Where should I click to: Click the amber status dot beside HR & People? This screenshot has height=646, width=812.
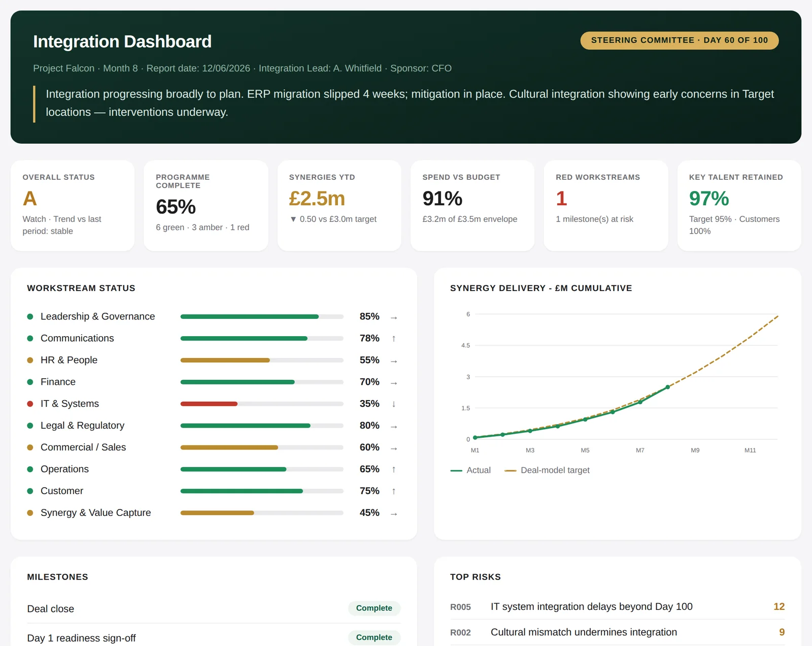[x=30, y=360]
